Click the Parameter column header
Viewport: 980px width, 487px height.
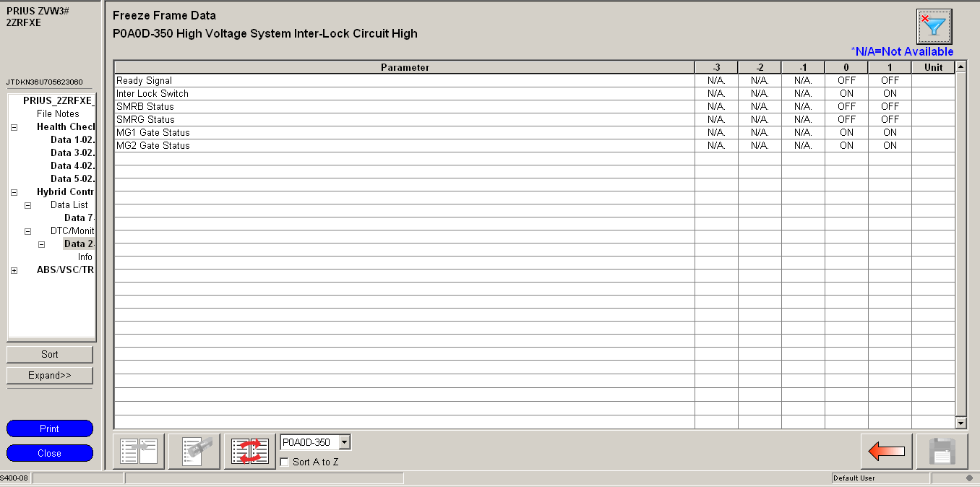click(x=405, y=67)
